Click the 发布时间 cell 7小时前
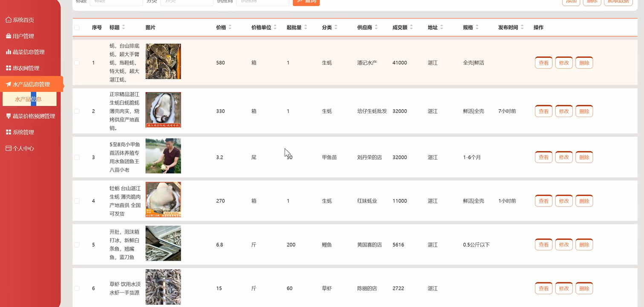Screen dimensions: 644x307 tap(507, 111)
